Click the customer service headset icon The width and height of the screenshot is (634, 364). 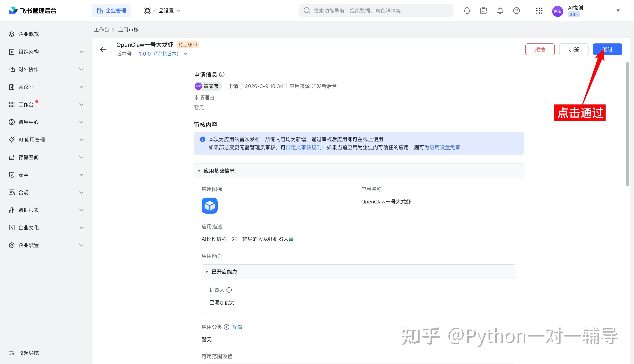coord(467,11)
